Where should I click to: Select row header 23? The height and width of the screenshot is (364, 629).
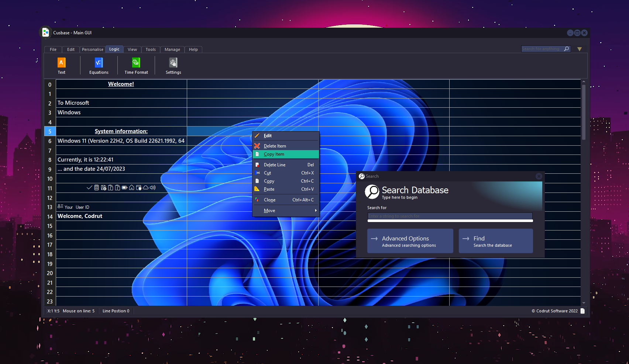[50, 301]
